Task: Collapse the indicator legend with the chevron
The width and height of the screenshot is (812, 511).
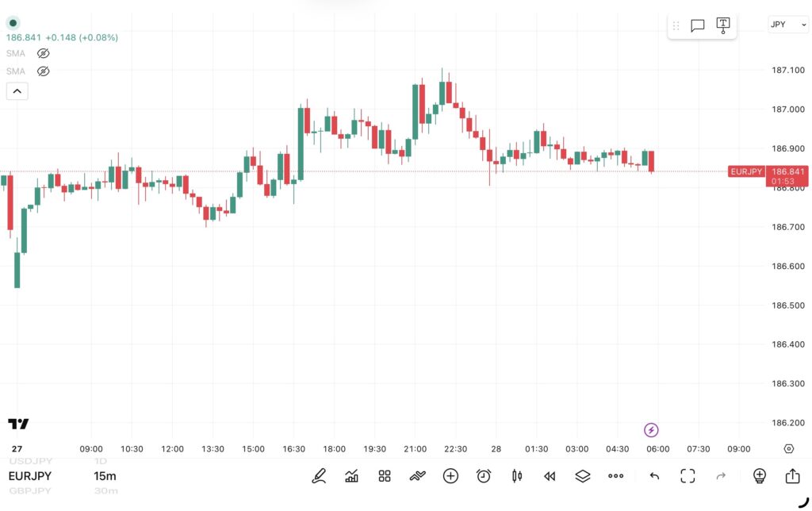Action: point(17,91)
